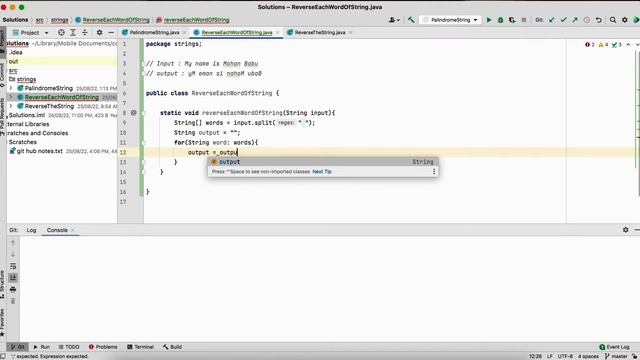Select Console tab in Git panel
Screen dimensions: 640x360
tap(57, 230)
